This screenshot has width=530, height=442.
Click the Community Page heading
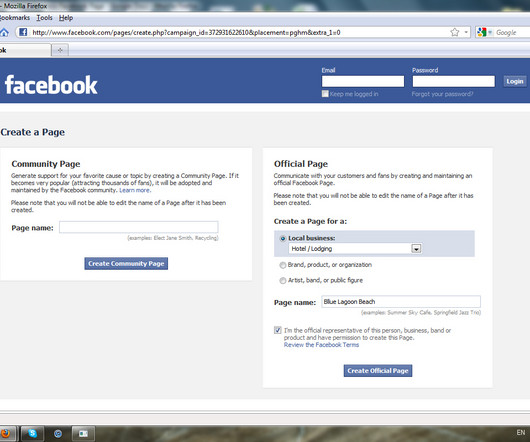[46, 164]
